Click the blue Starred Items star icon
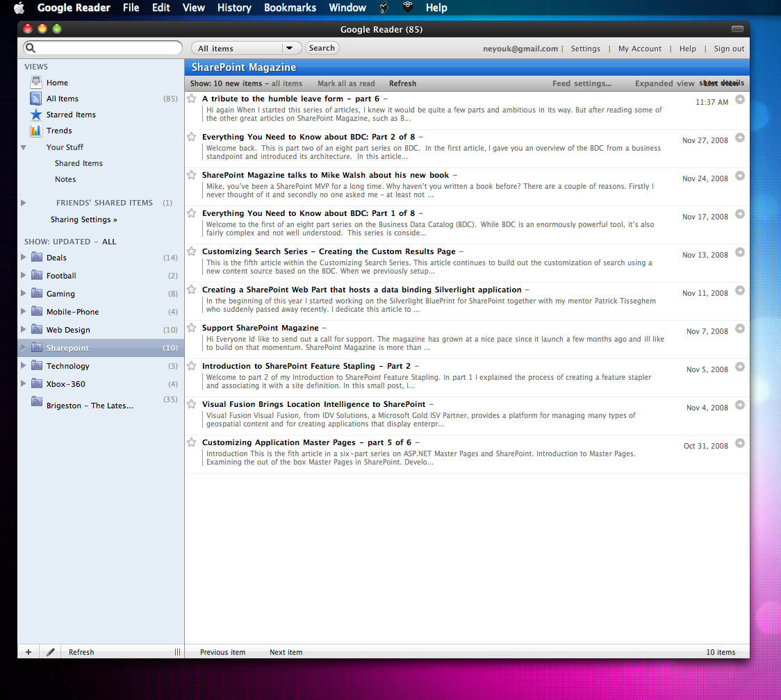Viewport: 781px width, 700px height. tap(36, 115)
